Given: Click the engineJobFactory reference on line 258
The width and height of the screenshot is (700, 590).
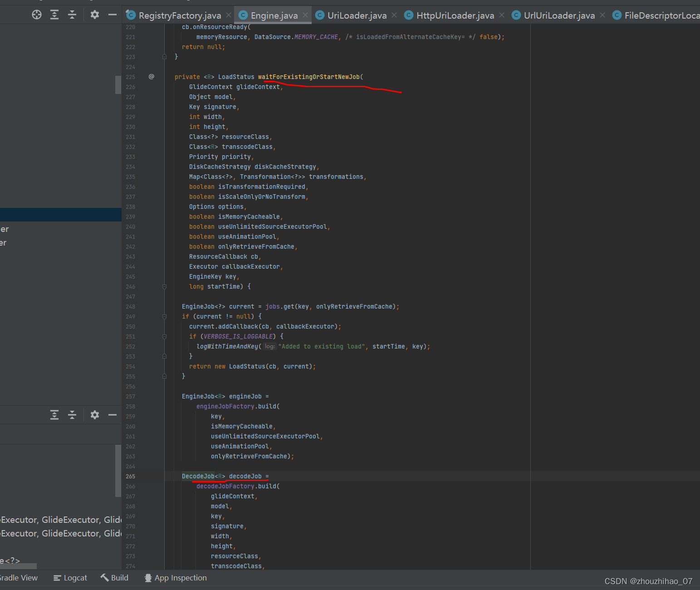Looking at the screenshot, I should point(225,406).
